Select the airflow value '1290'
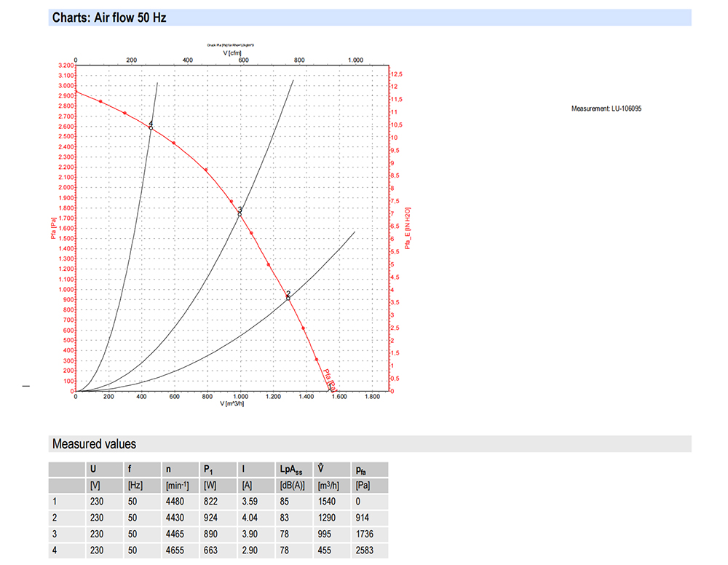728x565 pixels. point(327,518)
